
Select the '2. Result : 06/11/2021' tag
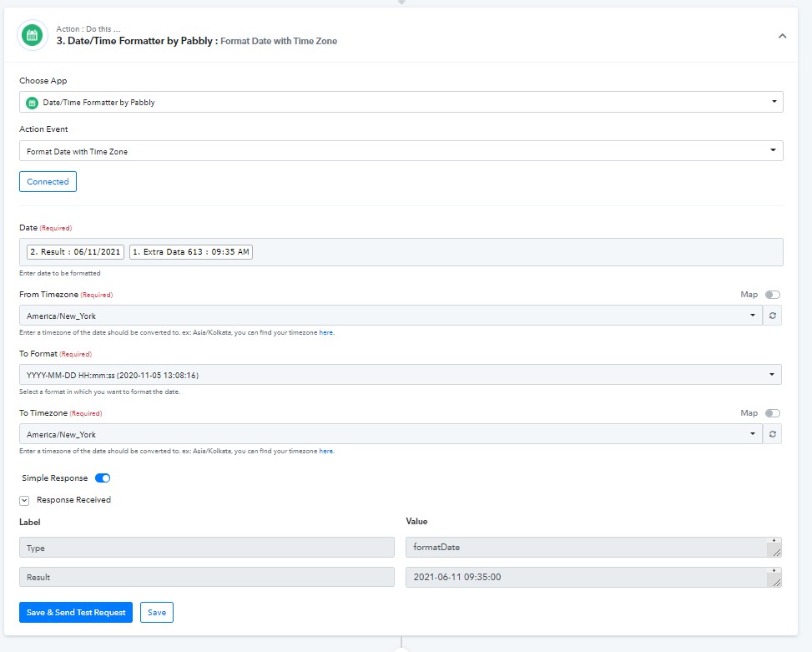75,251
